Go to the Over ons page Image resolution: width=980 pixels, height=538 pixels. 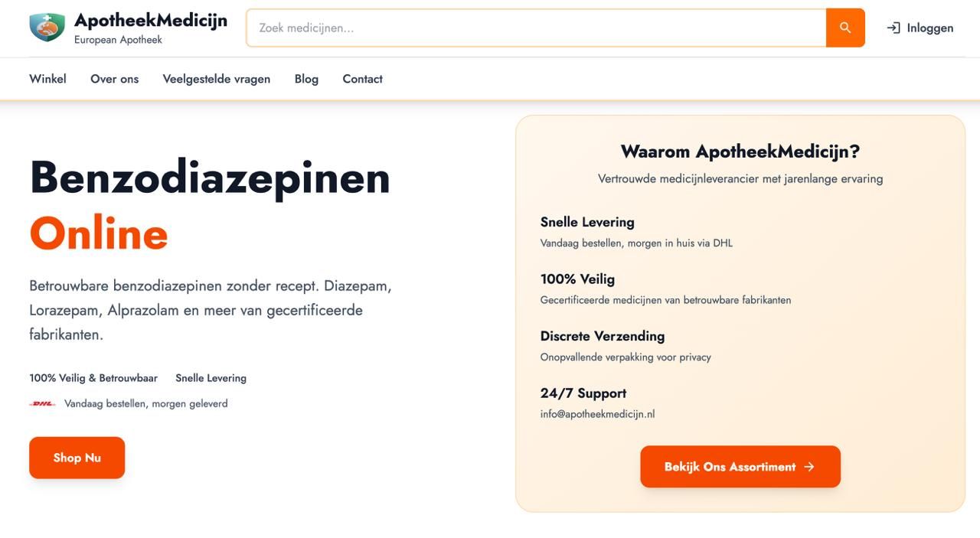point(114,79)
